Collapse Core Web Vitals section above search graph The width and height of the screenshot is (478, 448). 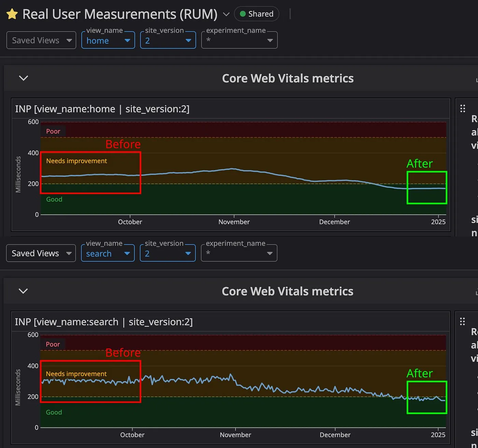click(x=23, y=291)
